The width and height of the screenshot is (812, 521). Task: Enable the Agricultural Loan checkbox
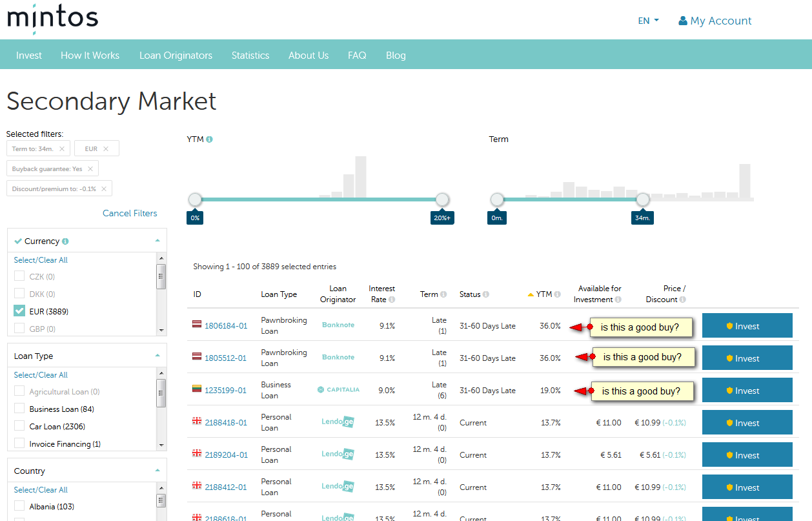click(19, 391)
